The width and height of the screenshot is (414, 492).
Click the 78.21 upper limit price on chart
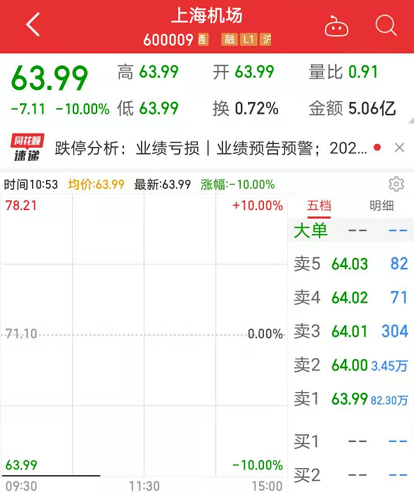click(x=21, y=205)
